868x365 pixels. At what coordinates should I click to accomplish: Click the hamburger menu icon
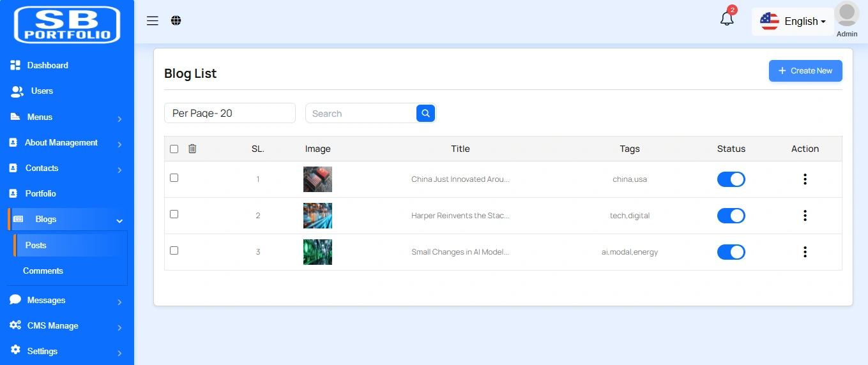point(152,21)
